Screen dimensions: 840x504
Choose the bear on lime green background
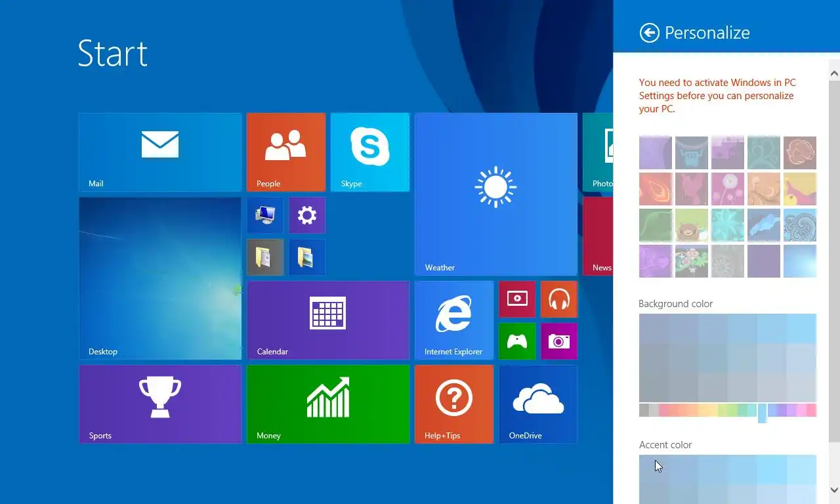692,225
